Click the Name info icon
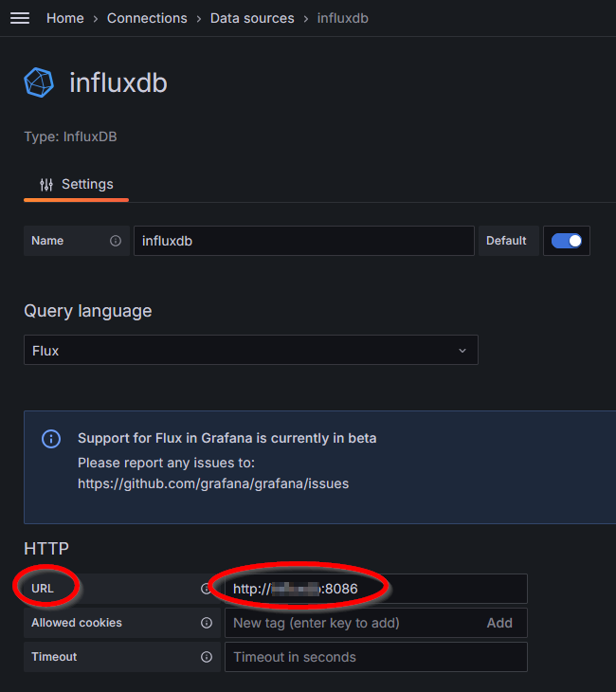Viewport: 616px width, 692px height. coord(116,241)
